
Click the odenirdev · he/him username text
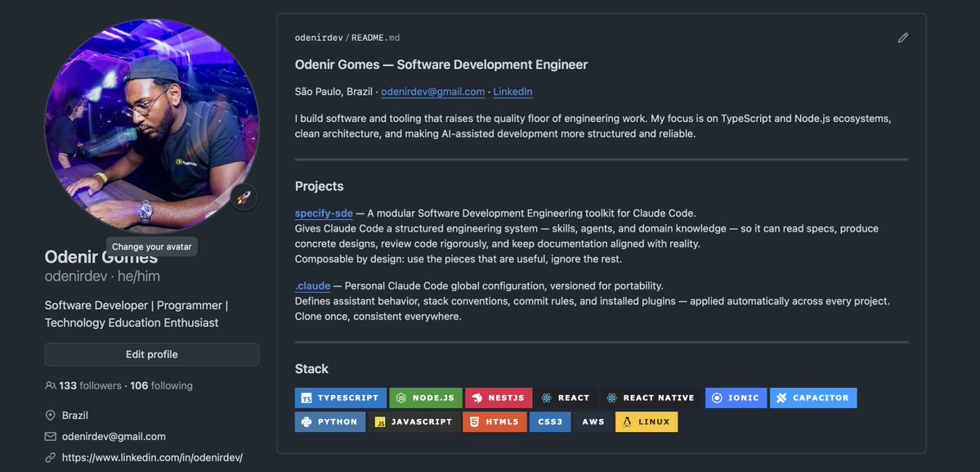pos(102,276)
